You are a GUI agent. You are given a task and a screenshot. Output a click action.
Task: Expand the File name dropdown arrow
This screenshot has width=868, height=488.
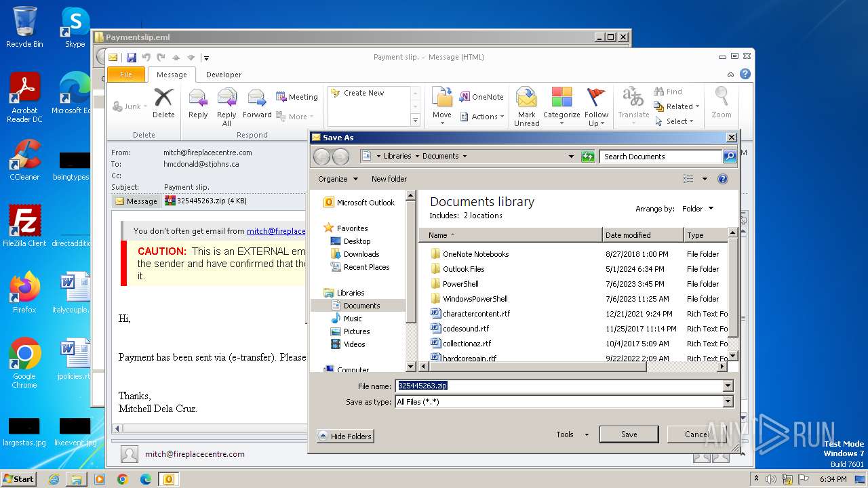[728, 386]
